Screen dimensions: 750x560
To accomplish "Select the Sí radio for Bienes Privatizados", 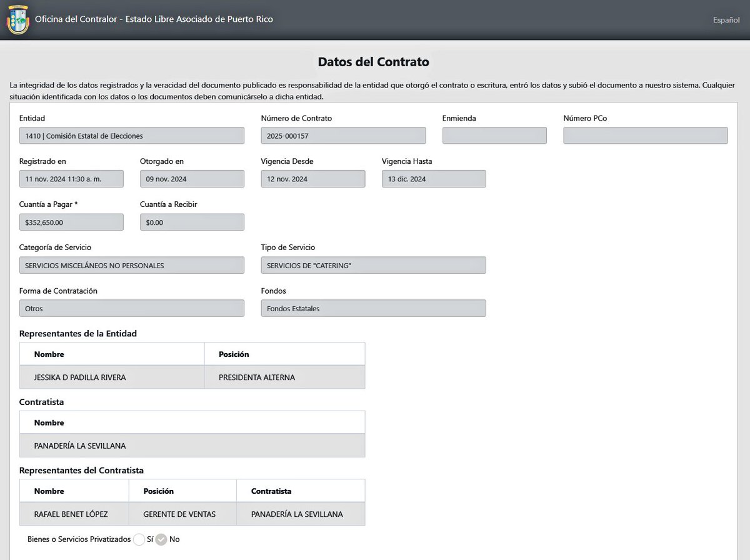I will pos(139,539).
